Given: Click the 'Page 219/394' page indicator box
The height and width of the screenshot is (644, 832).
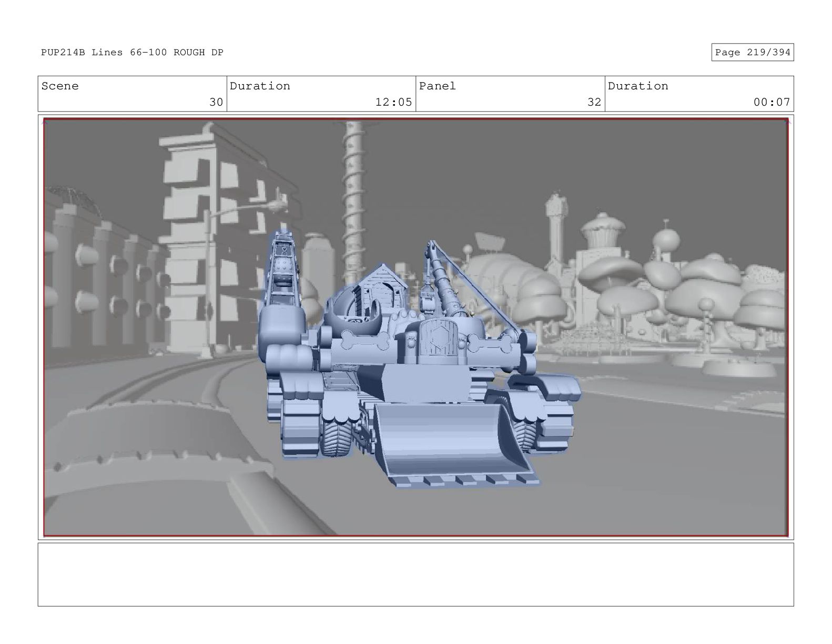Looking at the screenshot, I should (x=753, y=52).
